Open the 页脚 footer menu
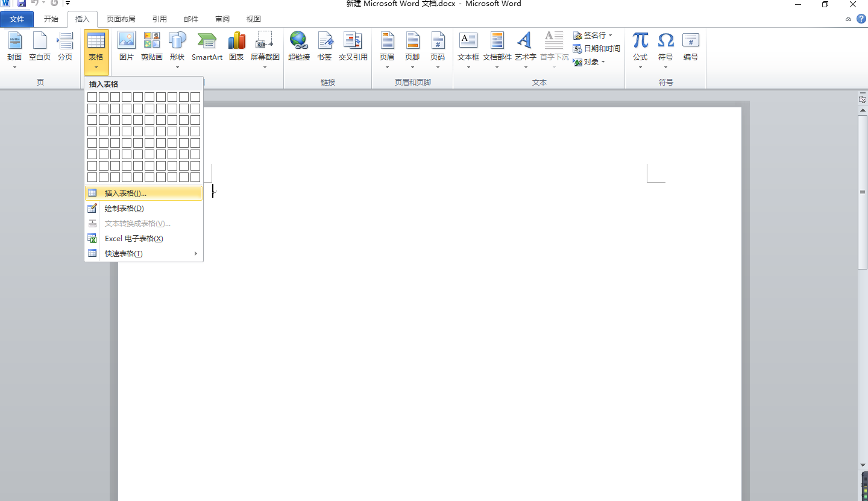The width and height of the screenshot is (868, 501). 412,50
